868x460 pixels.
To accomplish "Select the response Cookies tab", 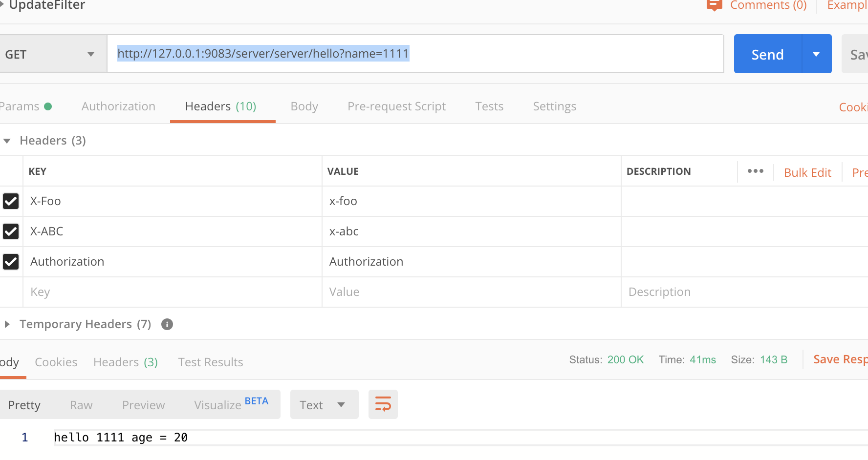I will tap(56, 362).
